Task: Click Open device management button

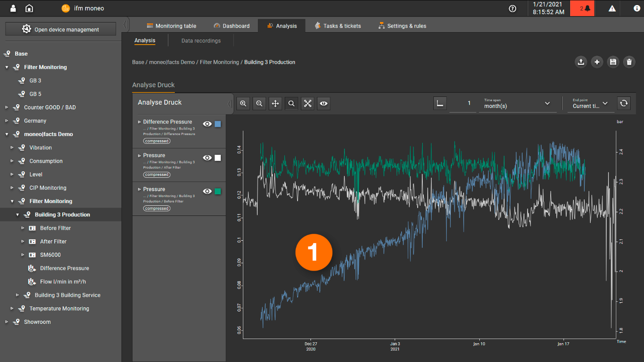Action: click(61, 29)
